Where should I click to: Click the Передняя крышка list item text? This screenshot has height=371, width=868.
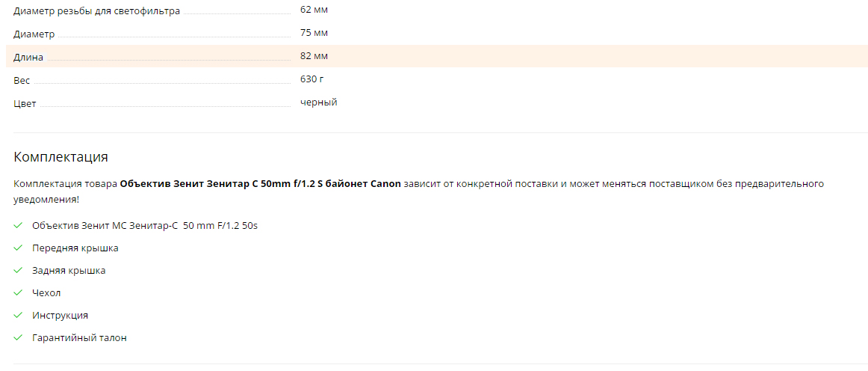click(x=75, y=248)
